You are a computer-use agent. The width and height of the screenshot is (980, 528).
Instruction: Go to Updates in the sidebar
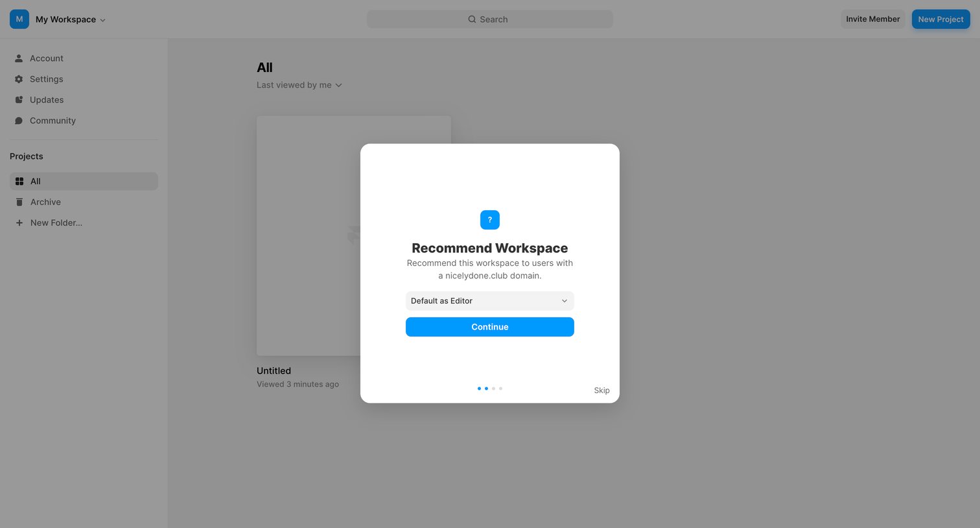[x=84, y=100]
